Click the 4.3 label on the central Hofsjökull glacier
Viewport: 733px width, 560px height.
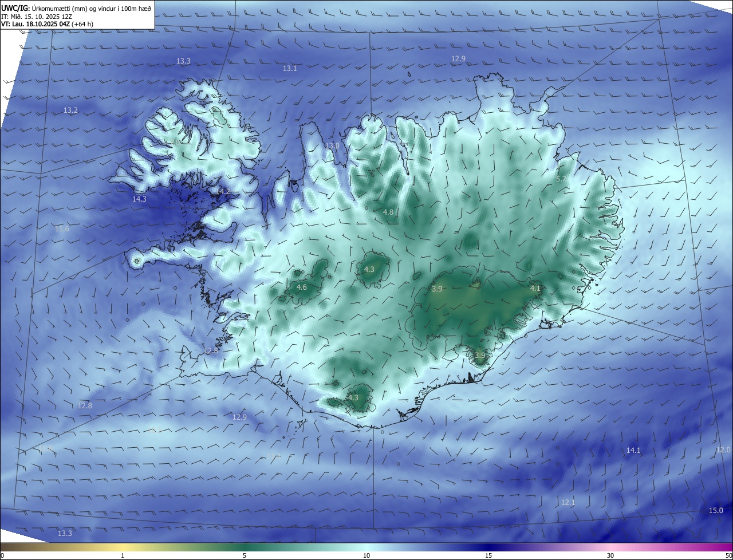pos(369,270)
